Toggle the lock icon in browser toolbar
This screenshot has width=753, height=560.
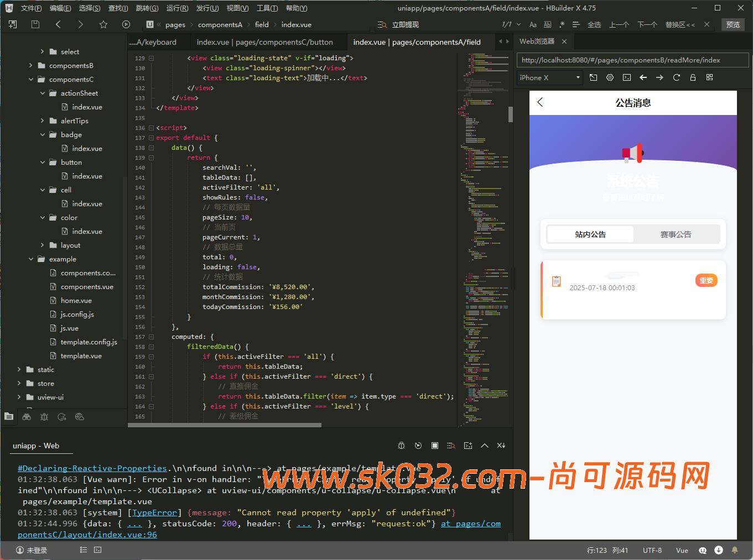(x=693, y=77)
